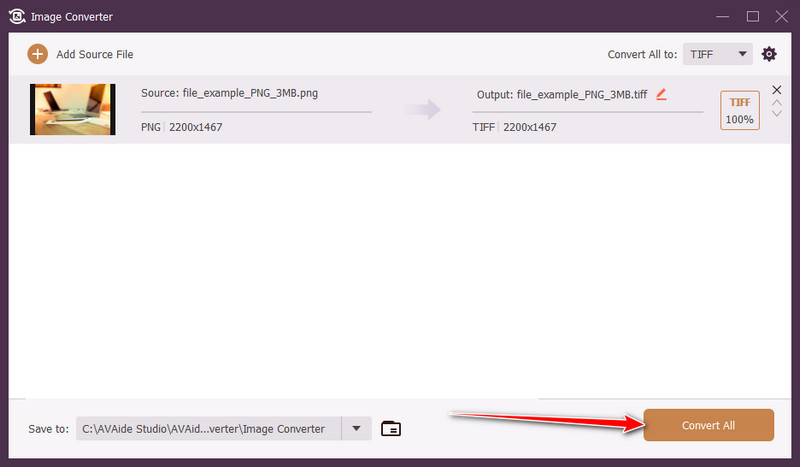The height and width of the screenshot is (467, 800).
Task: Click the Add Source File plus icon
Action: tap(37, 54)
